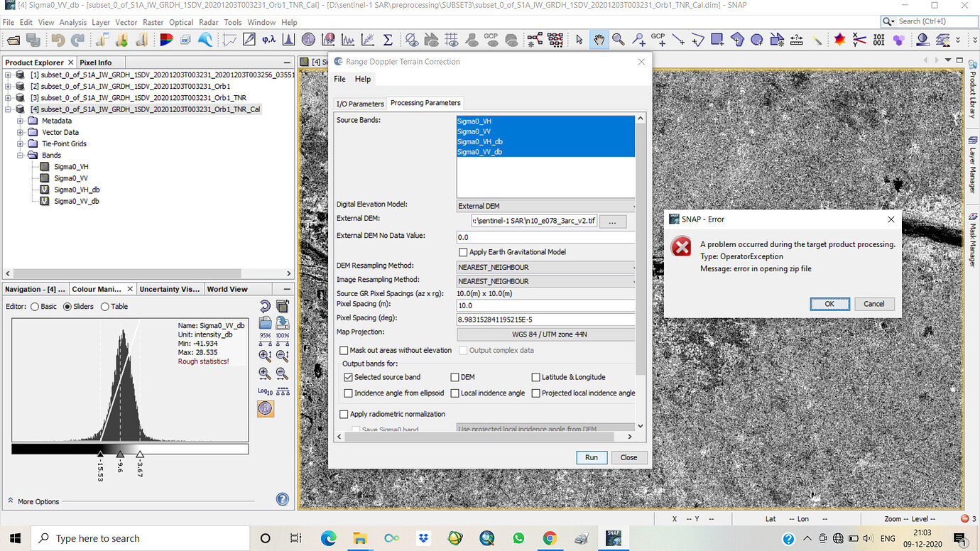The width and height of the screenshot is (980, 551).
Task: Open the Geo-coding phi-lambda tool
Action: 268,39
